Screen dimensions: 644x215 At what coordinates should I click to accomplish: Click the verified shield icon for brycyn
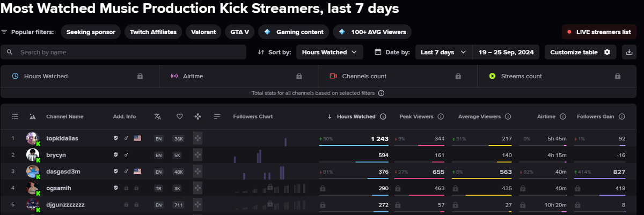pos(115,155)
